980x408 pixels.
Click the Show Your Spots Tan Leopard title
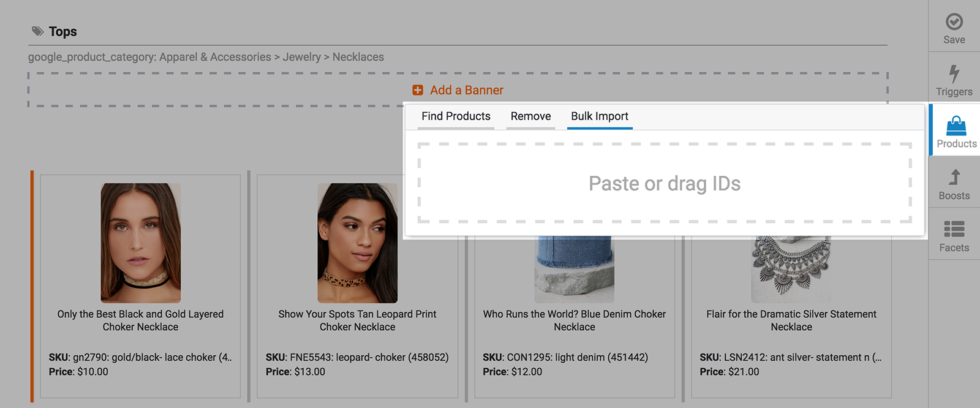coord(357,320)
